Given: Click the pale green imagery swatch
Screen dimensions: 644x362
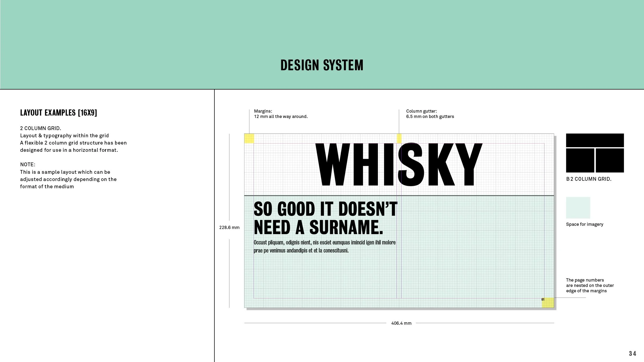Looking at the screenshot, I should click(578, 208).
